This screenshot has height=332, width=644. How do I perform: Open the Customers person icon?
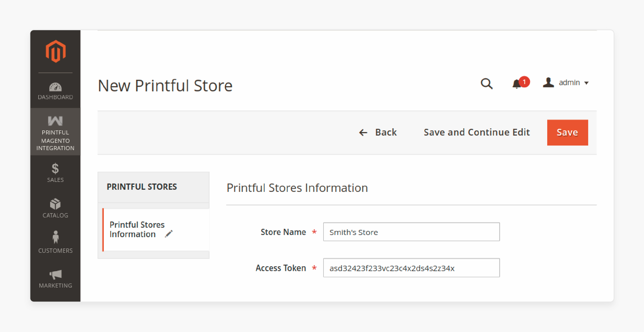tap(56, 237)
